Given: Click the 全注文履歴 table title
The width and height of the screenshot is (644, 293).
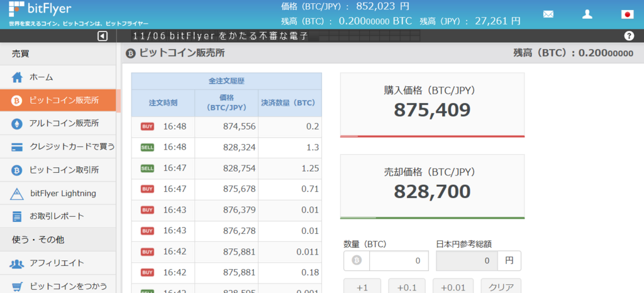Looking at the screenshot, I should pyautogui.click(x=226, y=81).
